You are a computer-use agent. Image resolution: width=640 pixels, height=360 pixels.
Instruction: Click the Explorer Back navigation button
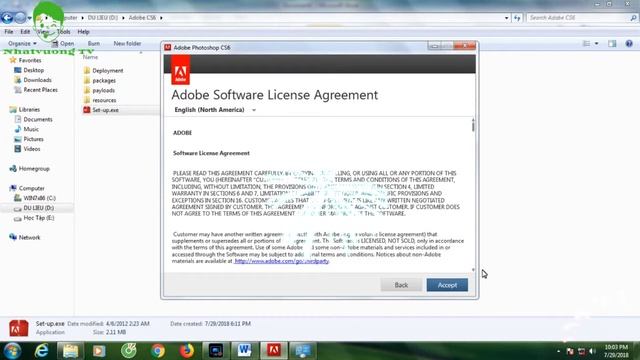[x=7, y=18]
